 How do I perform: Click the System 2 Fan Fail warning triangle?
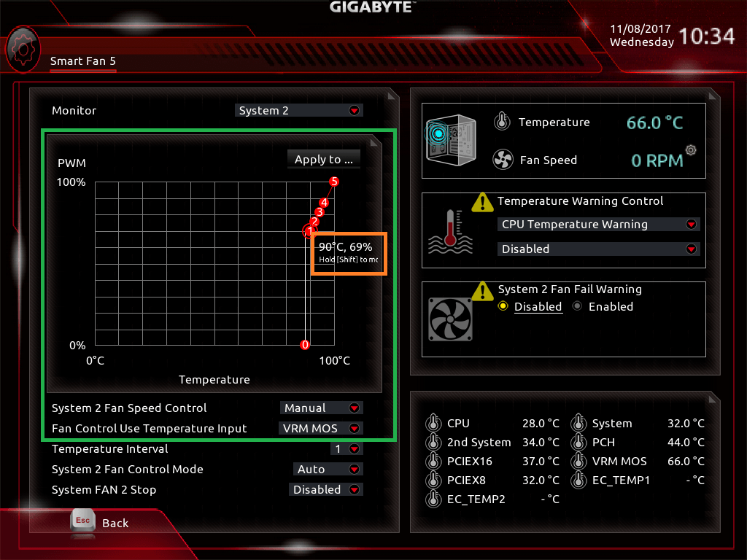pyautogui.click(x=482, y=291)
